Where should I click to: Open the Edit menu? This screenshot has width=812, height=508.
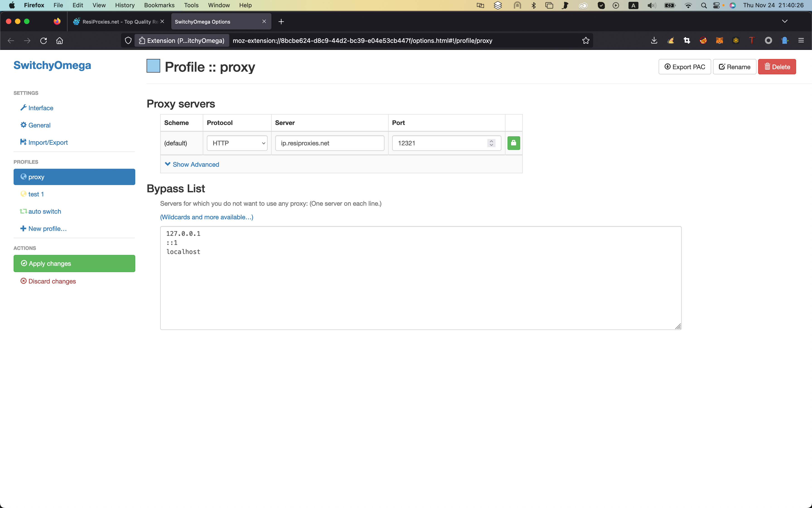pos(77,5)
